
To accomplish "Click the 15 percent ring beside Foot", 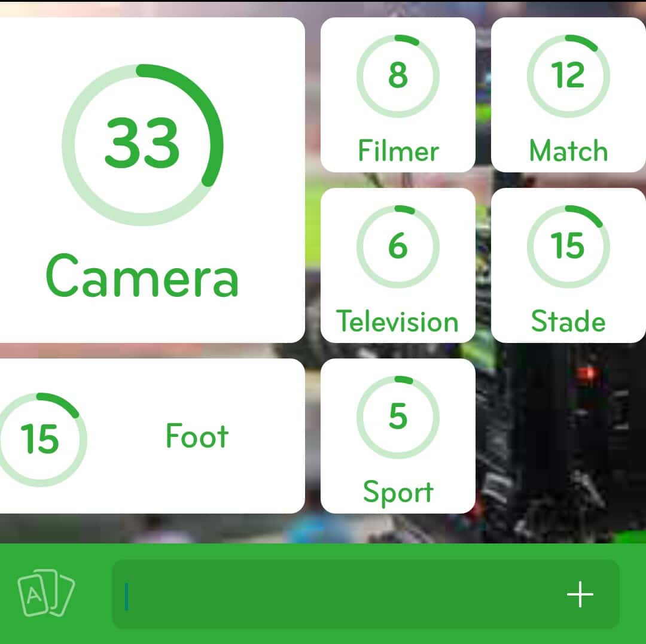I will pos(41,439).
